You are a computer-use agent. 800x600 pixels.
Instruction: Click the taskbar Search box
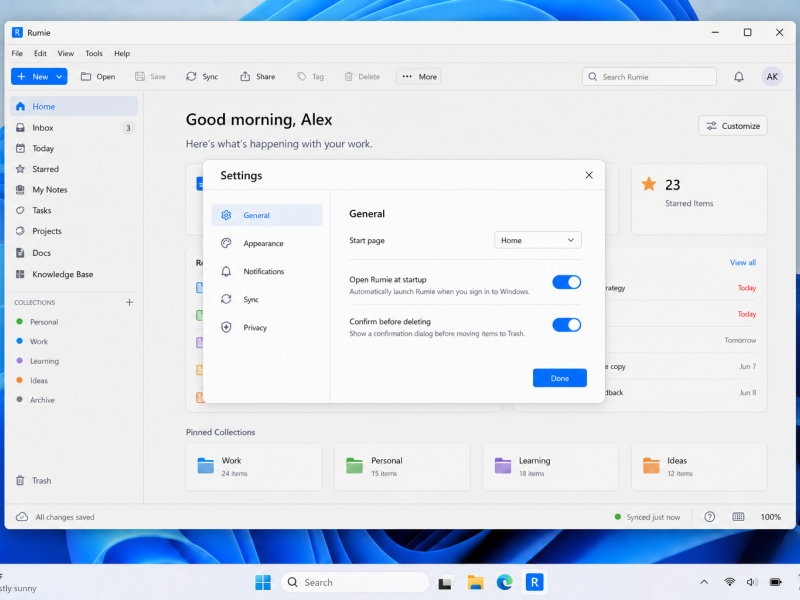[355, 582]
